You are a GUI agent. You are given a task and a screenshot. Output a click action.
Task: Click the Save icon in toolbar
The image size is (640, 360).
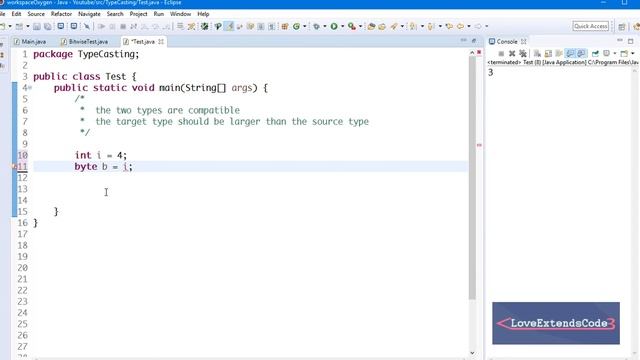[37, 27]
